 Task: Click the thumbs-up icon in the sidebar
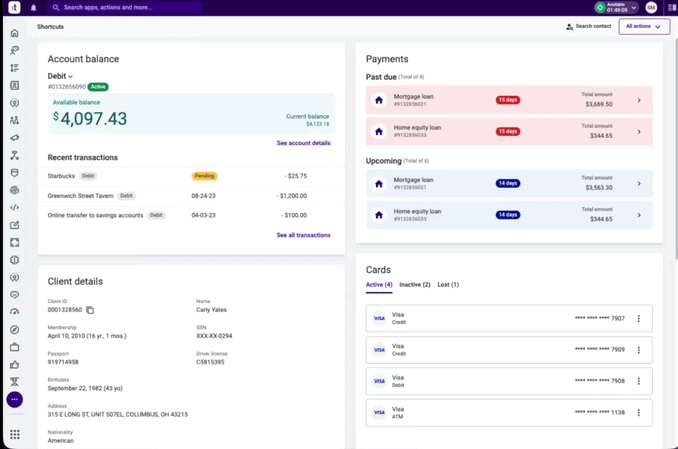tap(15, 365)
